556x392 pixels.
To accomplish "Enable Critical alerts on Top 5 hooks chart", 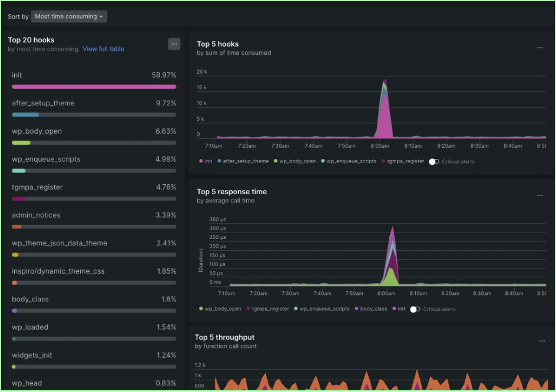I will tap(434, 161).
